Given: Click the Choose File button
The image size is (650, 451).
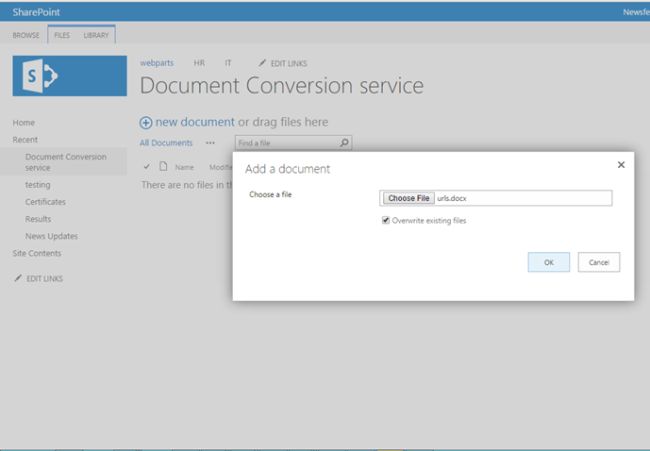Looking at the screenshot, I should click(x=409, y=198).
